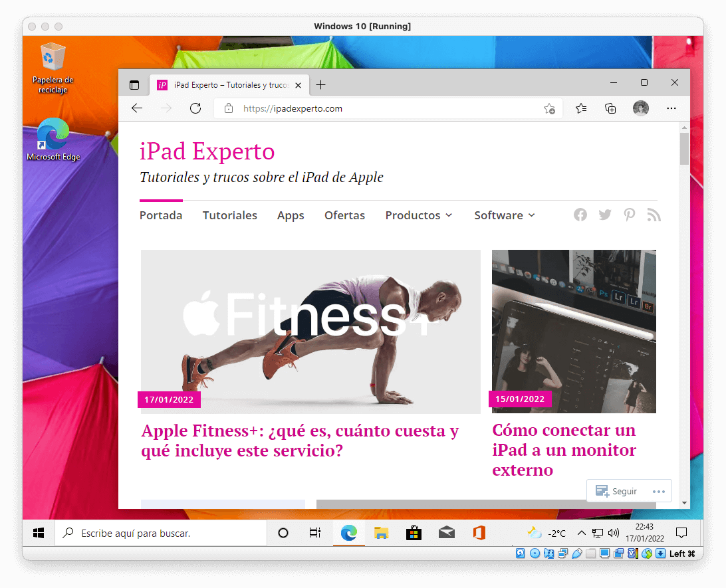Open the Tutoriales section in the navigation

pyautogui.click(x=230, y=215)
